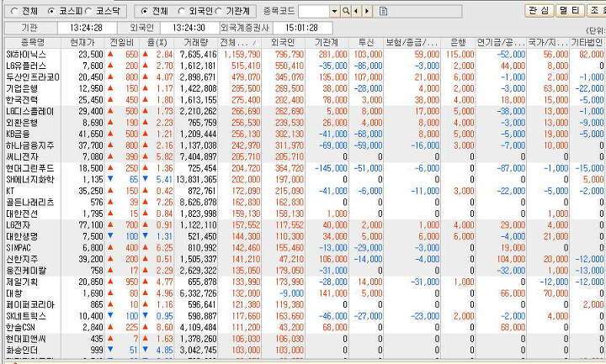Click into the 종목코드 input field

[x=314, y=11]
